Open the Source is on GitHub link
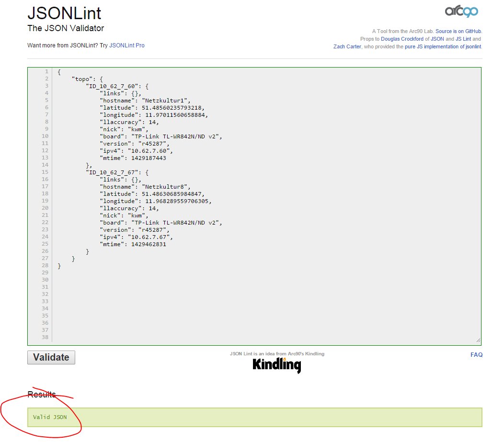 pos(458,31)
